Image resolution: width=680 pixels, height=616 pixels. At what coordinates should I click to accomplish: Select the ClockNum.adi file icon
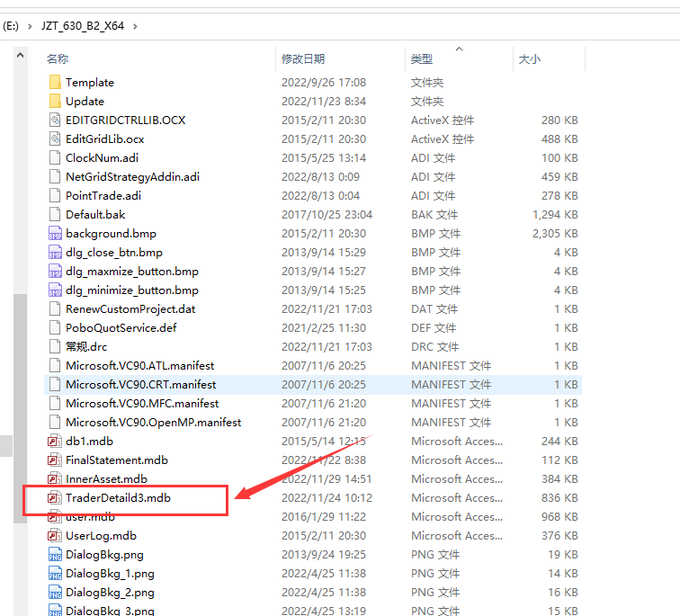(55, 157)
